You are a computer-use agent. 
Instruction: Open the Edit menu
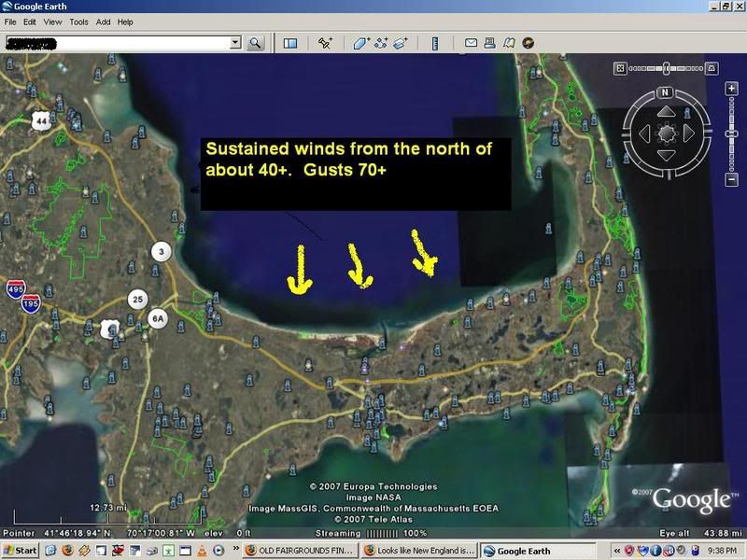30,21
